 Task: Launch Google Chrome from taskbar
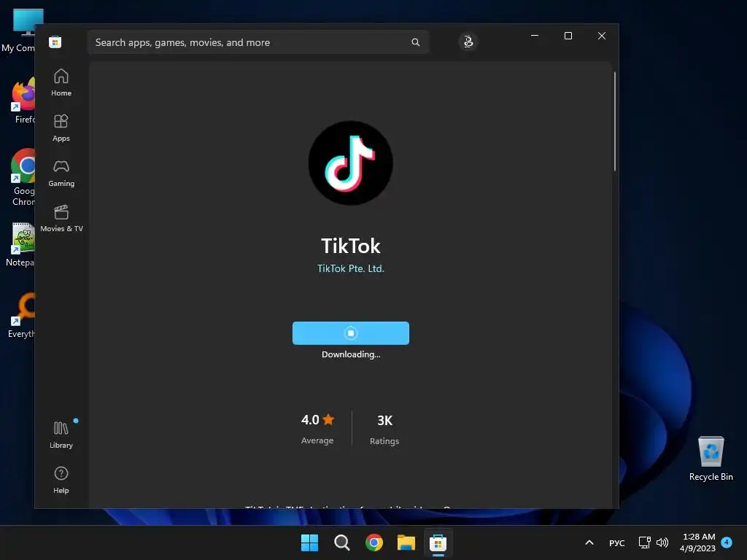pos(374,542)
